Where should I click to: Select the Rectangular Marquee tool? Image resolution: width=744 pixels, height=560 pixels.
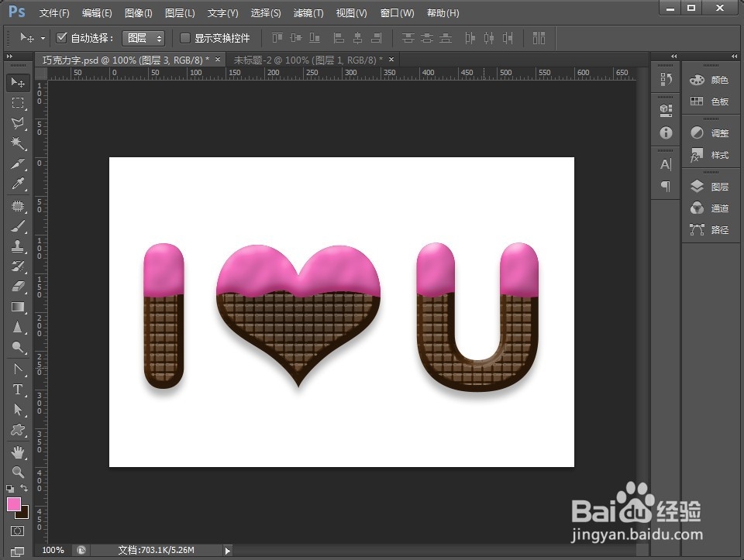pyautogui.click(x=18, y=103)
